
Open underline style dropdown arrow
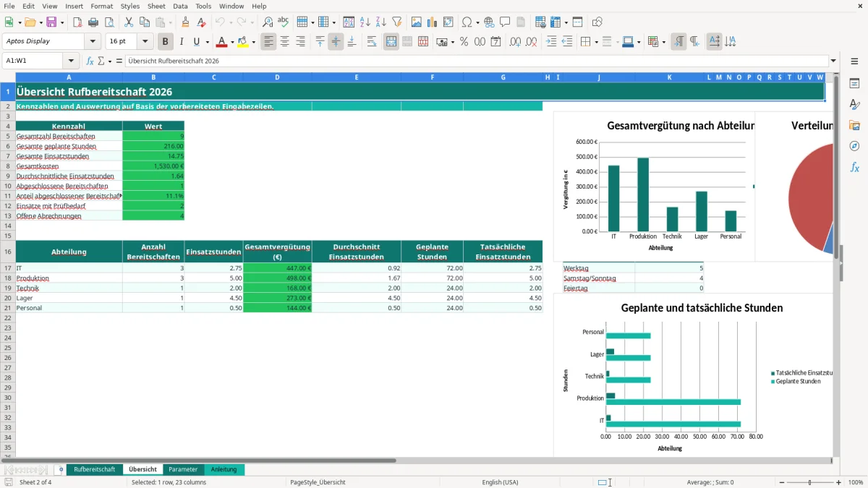point(206,42)
